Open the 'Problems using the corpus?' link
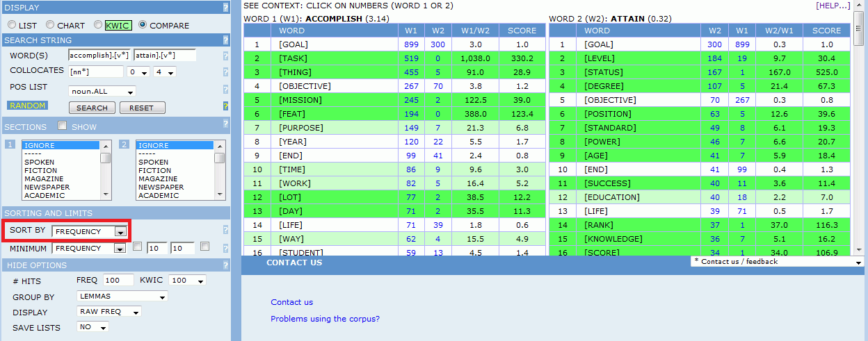868x341 pixels. coord(325,319)
